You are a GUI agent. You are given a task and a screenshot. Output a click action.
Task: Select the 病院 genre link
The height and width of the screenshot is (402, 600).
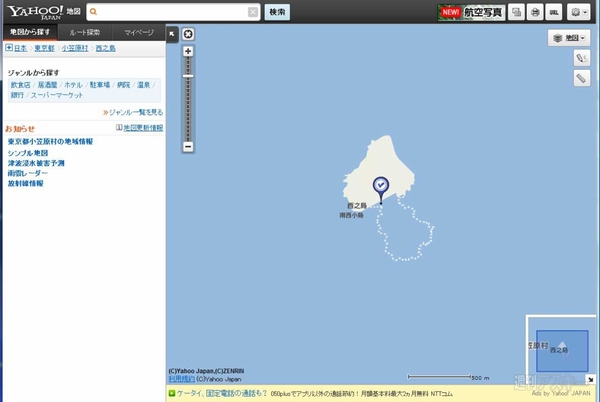(x=124, y=85)
